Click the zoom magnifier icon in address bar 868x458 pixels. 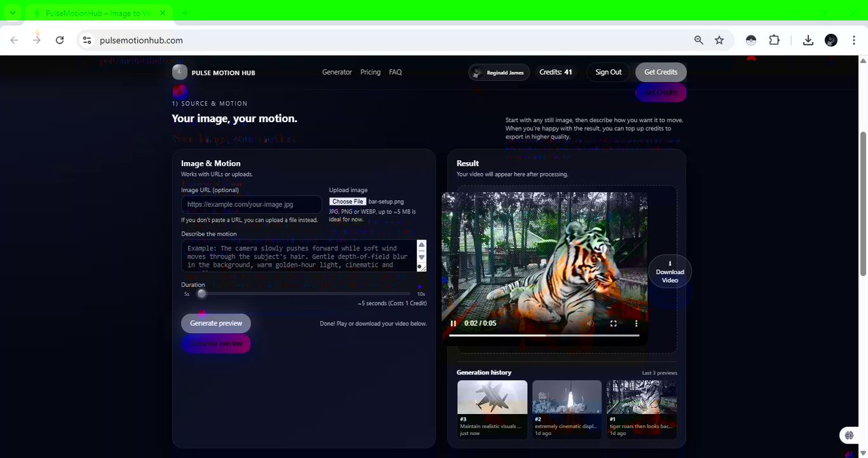699,40
